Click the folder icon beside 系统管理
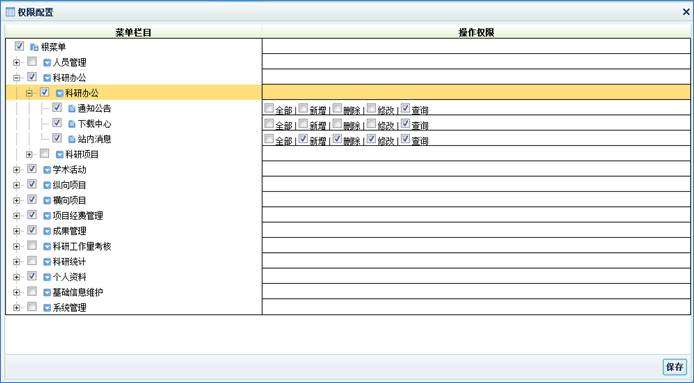The image size is (694, 383). click(x=47, y=308)
